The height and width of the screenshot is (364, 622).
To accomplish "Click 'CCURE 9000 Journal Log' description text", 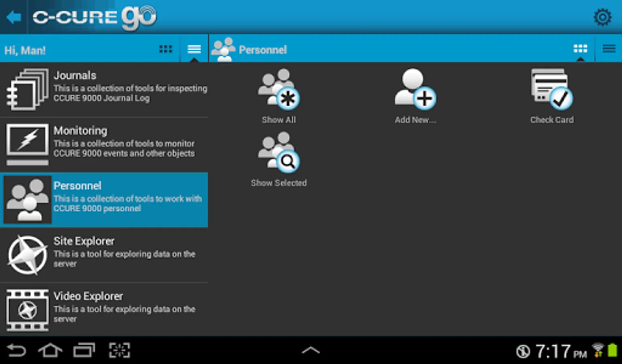I will point(102,98).
